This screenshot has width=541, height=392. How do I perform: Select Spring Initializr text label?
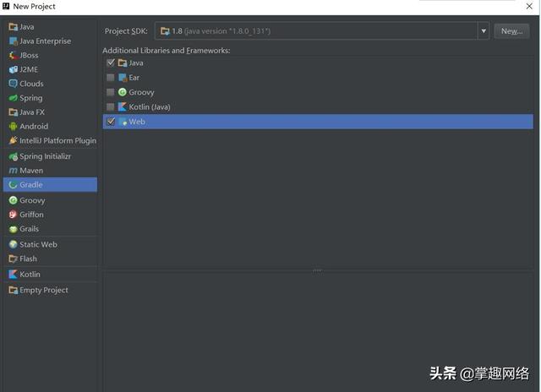(x=45, y=156)
